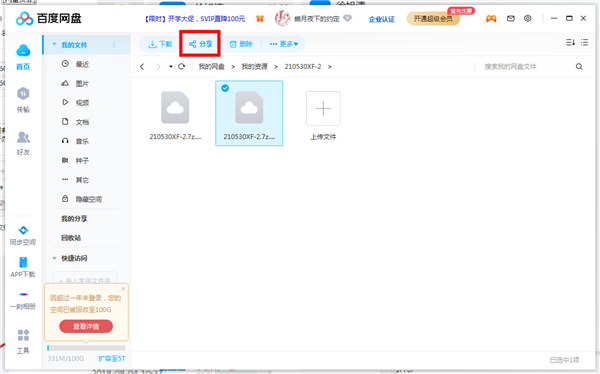Click the 331M/100G storage text

click(x=65, y=359)
